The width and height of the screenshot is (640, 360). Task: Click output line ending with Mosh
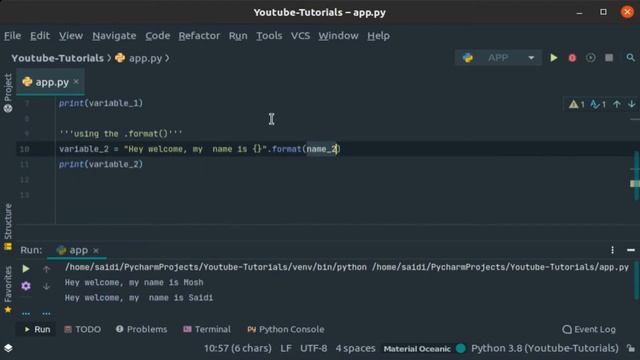134,282
